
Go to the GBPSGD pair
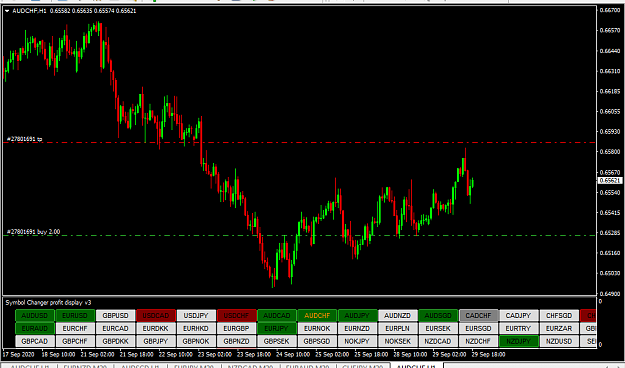tap(317, 341)
